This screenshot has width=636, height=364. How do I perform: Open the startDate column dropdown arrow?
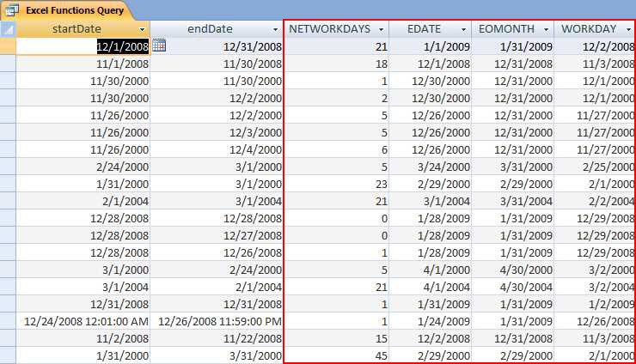pyautogui.click(x=142, y=29)
